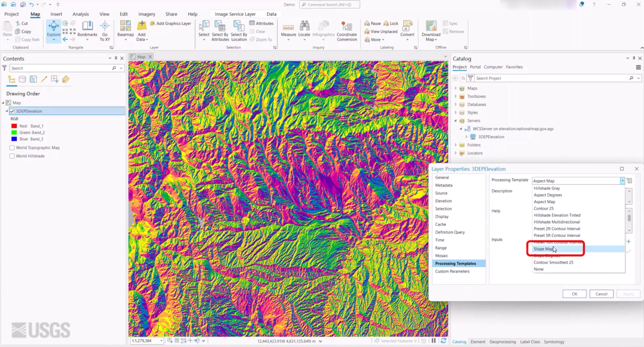644x347 pixels.
Task: Cut the selection in Clipboard group
Action: (x=22, y=23)
